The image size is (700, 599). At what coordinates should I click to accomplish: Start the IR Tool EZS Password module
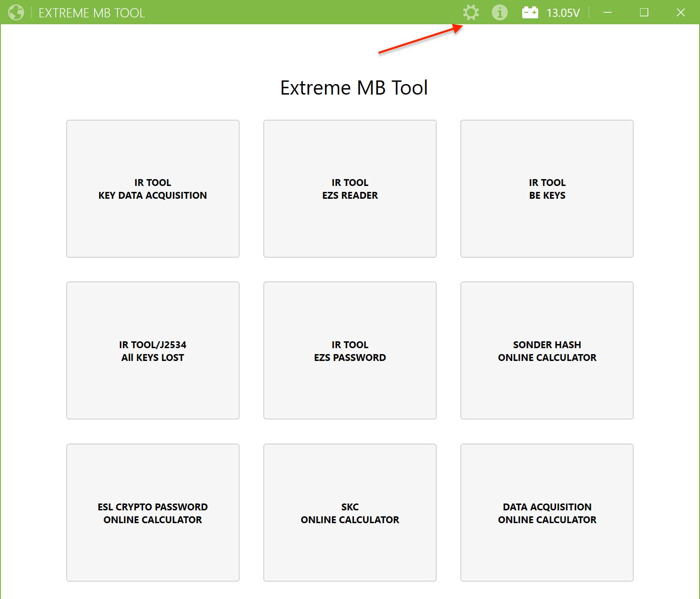click(350, 350)
